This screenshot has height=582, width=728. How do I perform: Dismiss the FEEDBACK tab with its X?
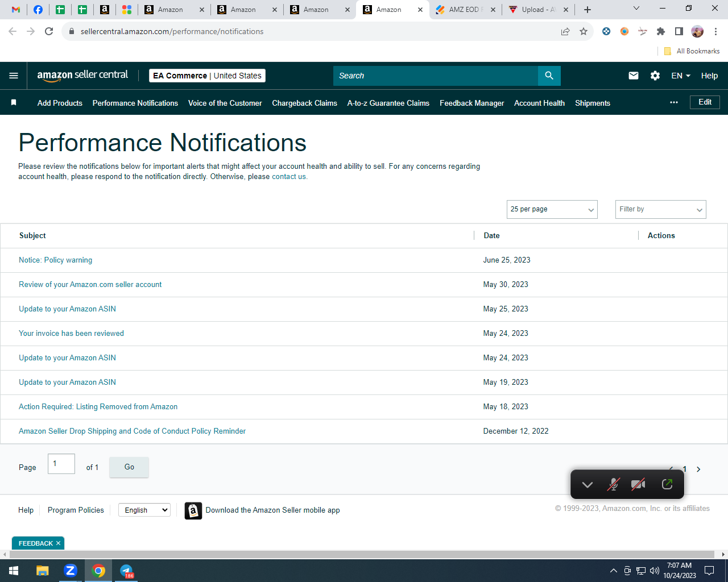coord(58,543)
